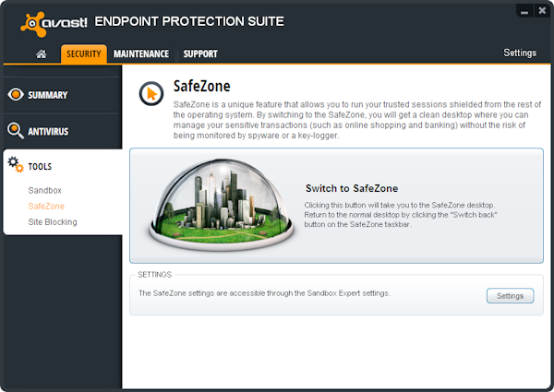
Task: Open Site Blocking under Tools
Action: click(53, 222)
